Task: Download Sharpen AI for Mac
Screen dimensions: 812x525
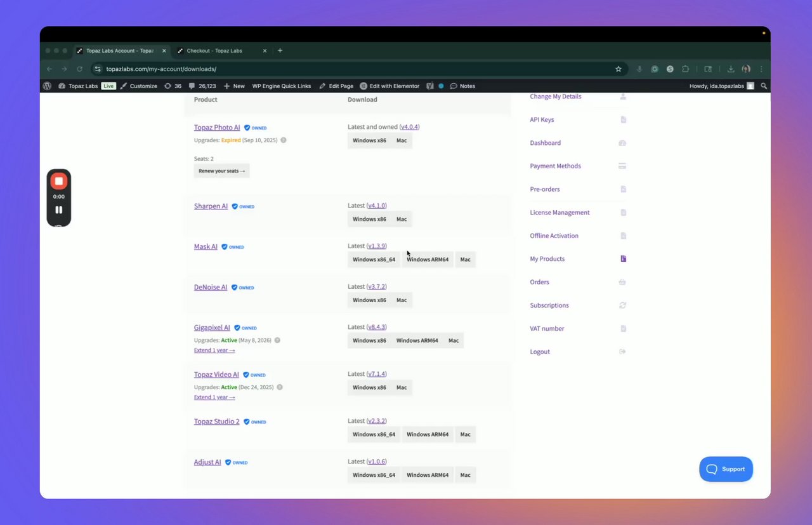Action: click(402, 219)
